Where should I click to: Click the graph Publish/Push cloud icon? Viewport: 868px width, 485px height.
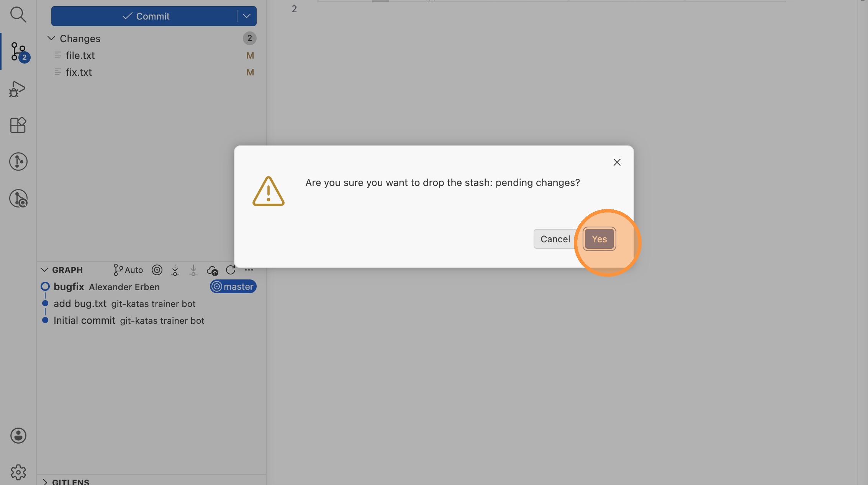tap(212, 270)
